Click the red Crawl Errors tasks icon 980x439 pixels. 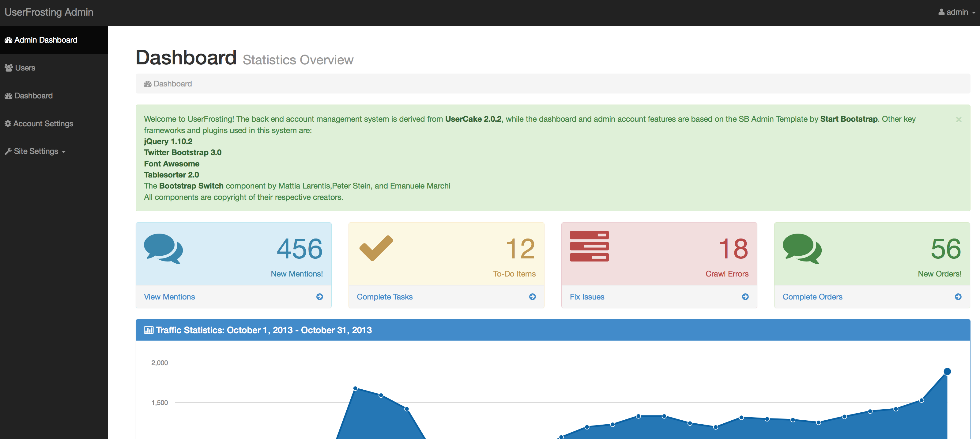(589, 246)
